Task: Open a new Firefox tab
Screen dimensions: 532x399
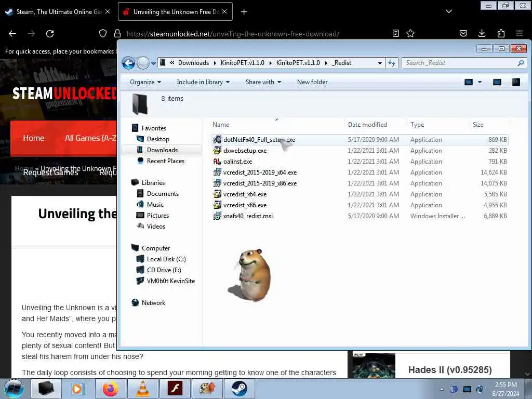Action: (244, 12)
